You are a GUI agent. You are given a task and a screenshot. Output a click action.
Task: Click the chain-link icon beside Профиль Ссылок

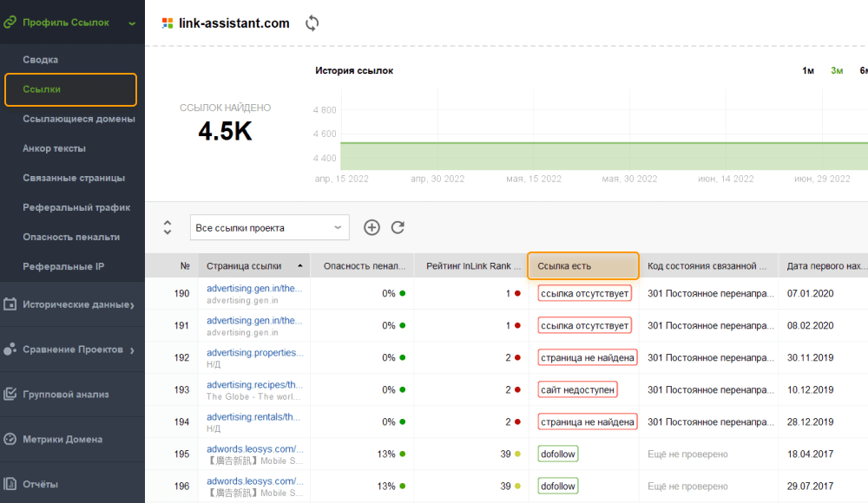coord(10,23)
